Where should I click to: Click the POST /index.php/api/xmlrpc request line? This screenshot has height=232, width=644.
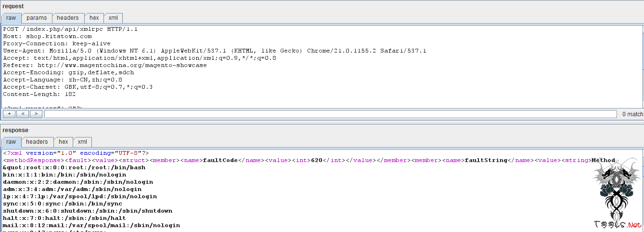(70, 29)
